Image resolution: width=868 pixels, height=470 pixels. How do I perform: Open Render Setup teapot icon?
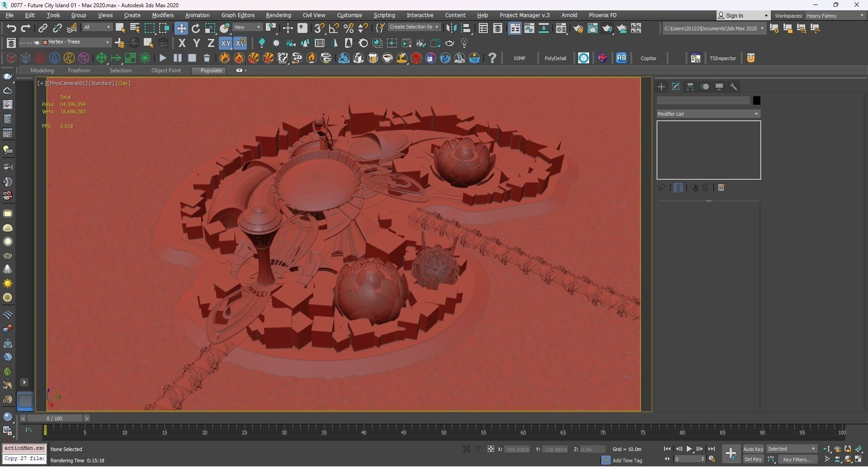point(578,29)
